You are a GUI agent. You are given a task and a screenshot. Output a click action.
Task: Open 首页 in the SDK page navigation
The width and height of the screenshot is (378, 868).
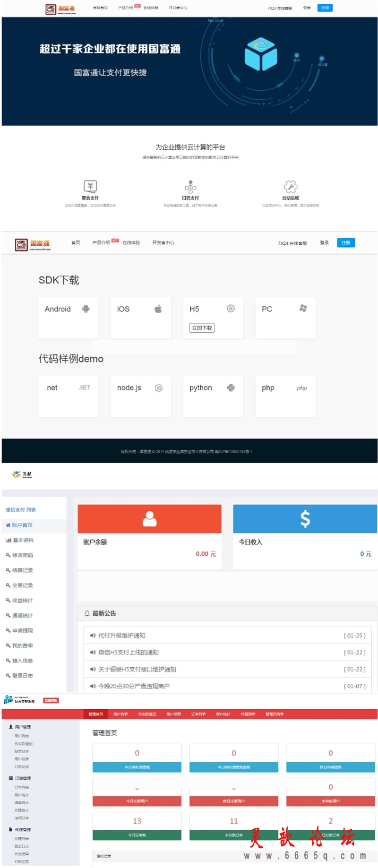click(76, 242)
